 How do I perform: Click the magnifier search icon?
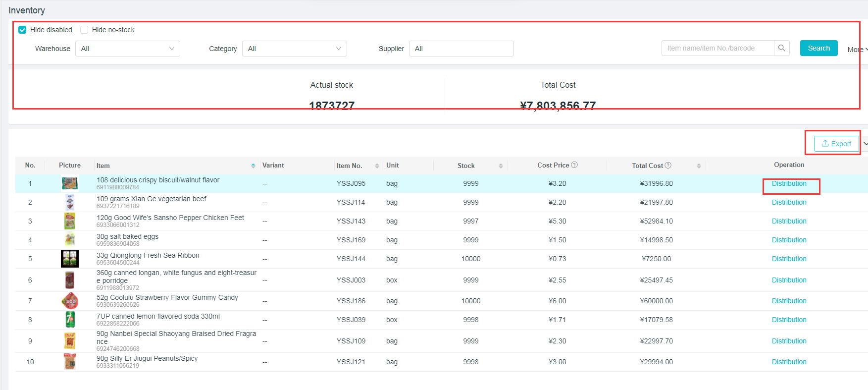(x=781, y=48)
